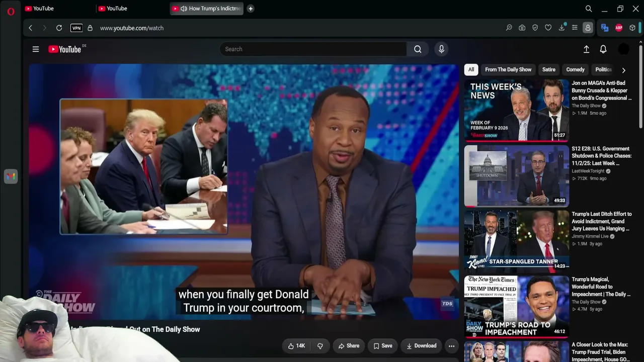Start voice search with microphone

pyautogui.click(x=441, y=49)
